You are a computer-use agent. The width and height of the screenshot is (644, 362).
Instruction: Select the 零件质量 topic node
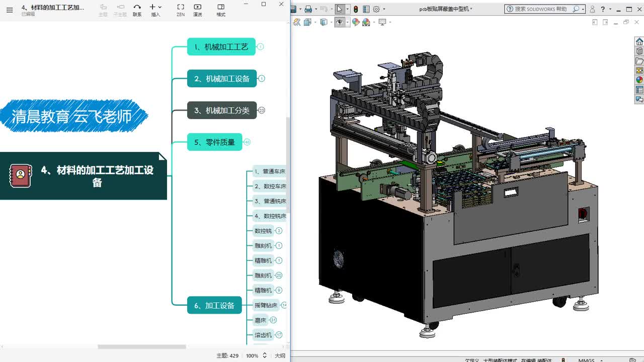pos(215,142)
